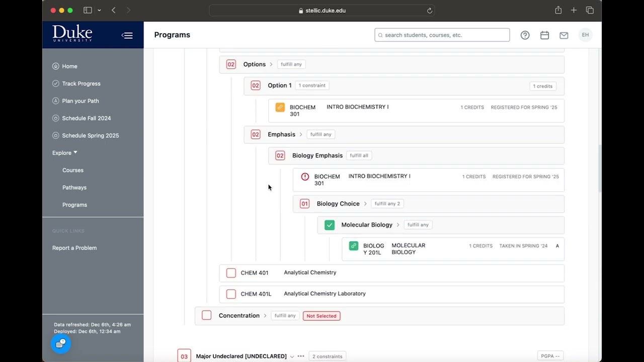Go to Home in sidebar

click(69, 66)
